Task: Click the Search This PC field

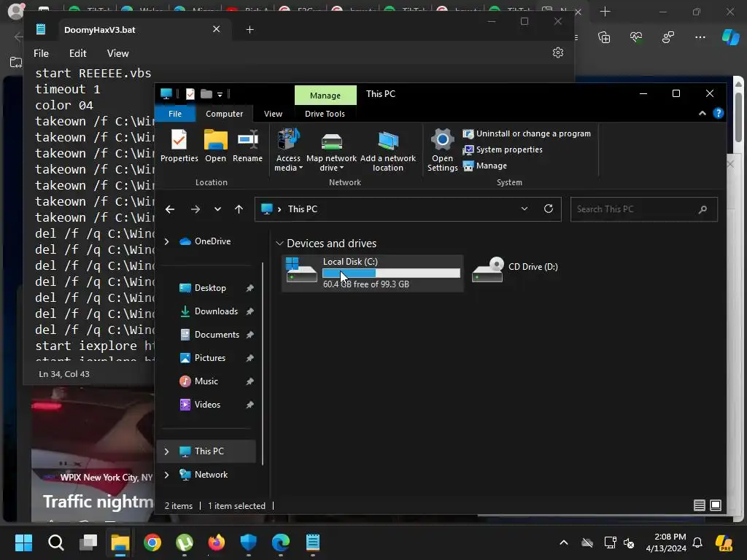Action: click(x=643, y=209)
